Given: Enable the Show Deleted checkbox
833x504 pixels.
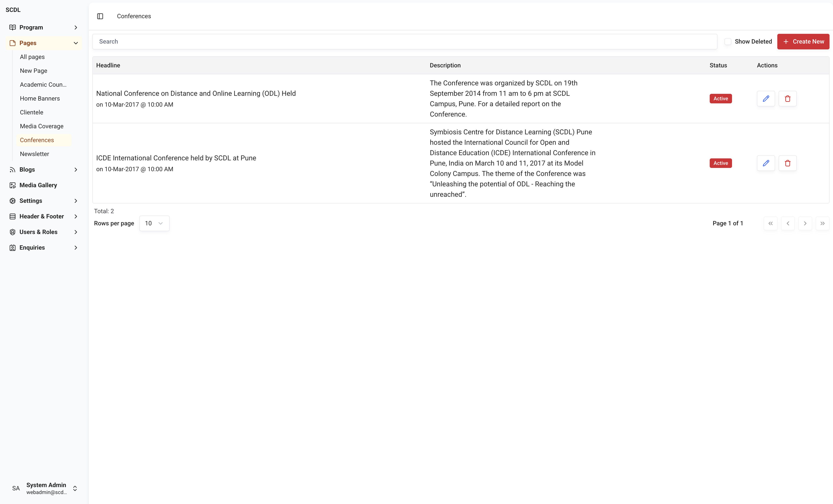Looking at the screenshot, I should (728, 42).
